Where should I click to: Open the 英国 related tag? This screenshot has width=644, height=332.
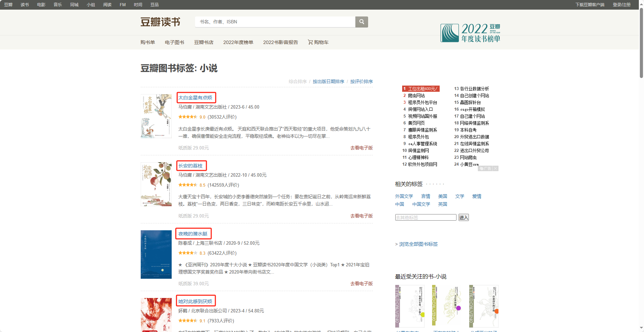443,204
